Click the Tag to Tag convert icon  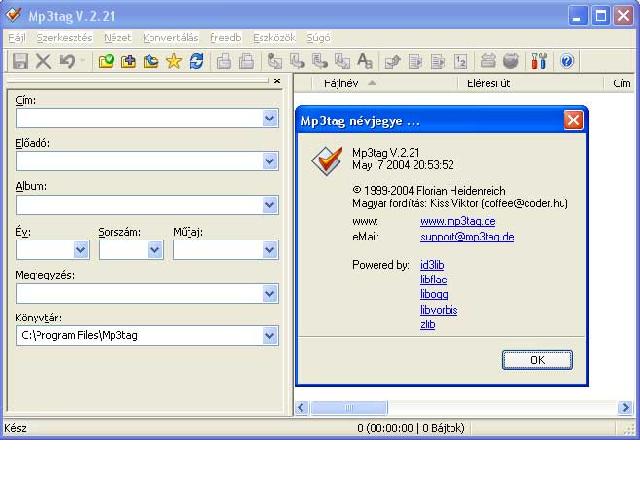tap(342, 61)
